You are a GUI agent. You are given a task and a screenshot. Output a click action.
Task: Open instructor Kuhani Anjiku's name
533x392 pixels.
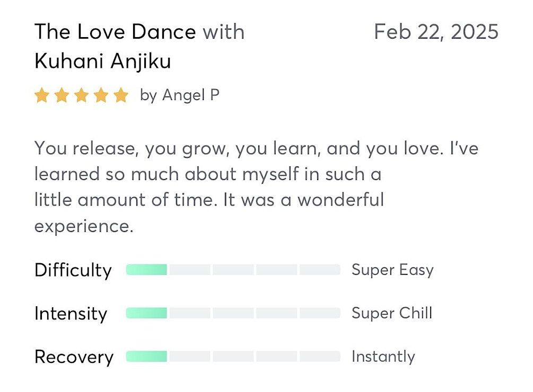[x=102, y=61]
